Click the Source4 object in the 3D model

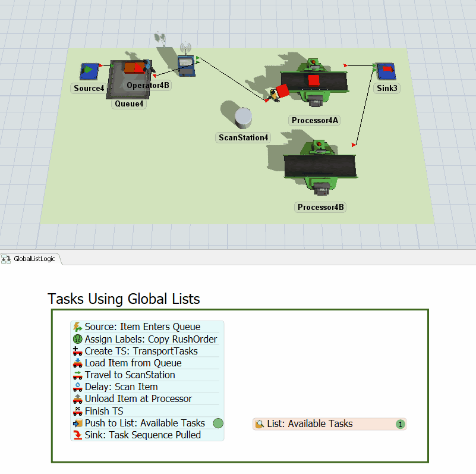pos(89,71)
